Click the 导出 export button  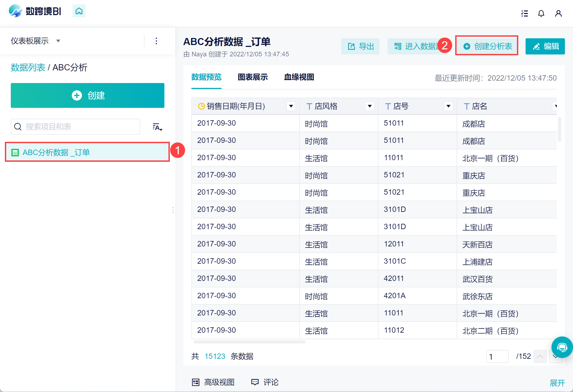(360, 46)
